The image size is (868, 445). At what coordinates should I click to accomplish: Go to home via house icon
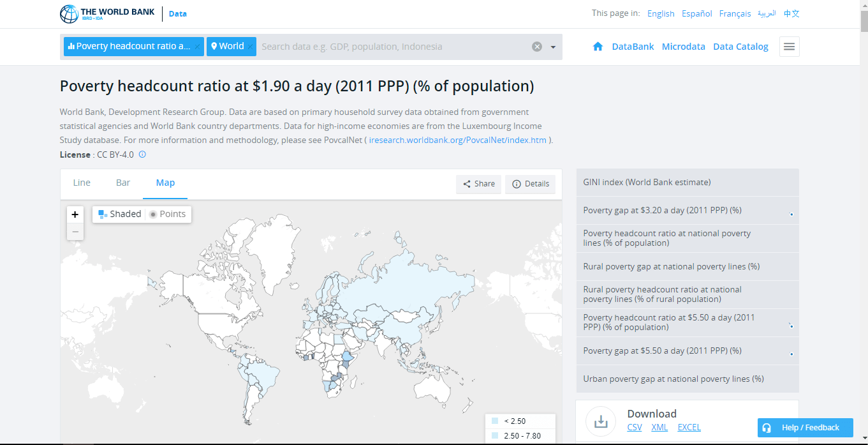598,47
